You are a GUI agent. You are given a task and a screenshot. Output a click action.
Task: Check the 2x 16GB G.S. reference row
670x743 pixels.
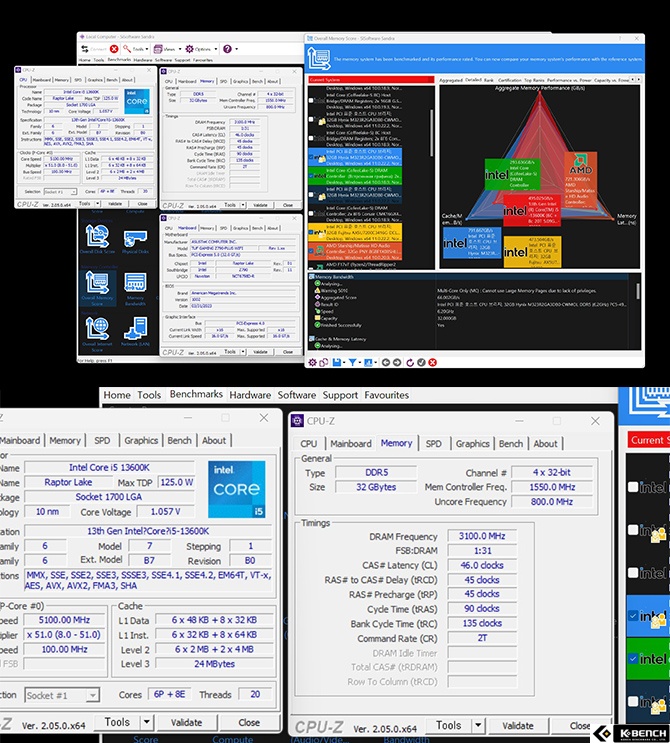click(x=311, y=100)
